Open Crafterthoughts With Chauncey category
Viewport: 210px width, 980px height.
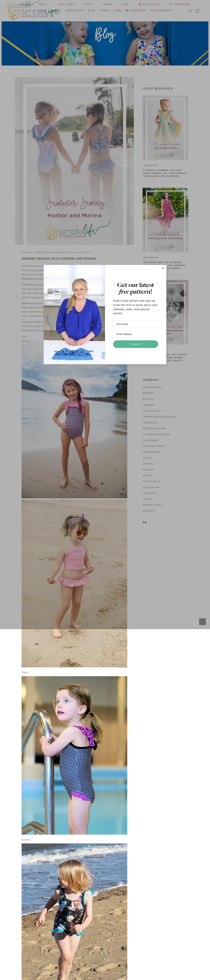159,416
